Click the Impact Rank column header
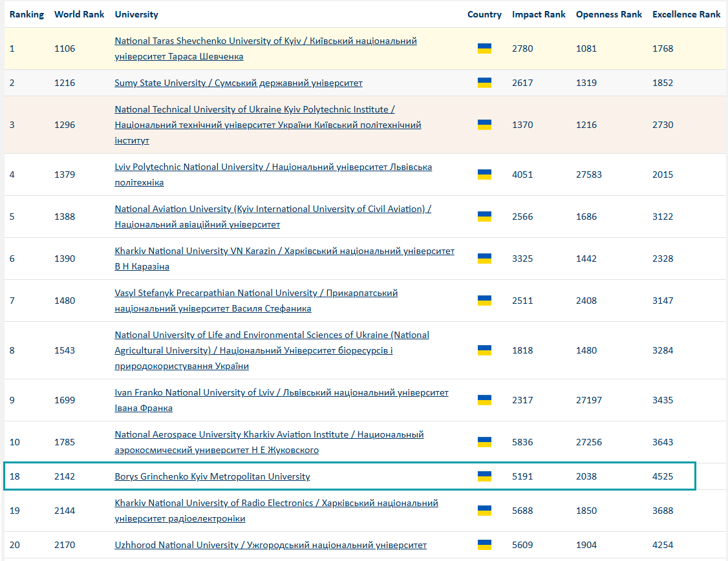Screen dimensions: 728x561 pyautogui.click(x=539, y=14)
